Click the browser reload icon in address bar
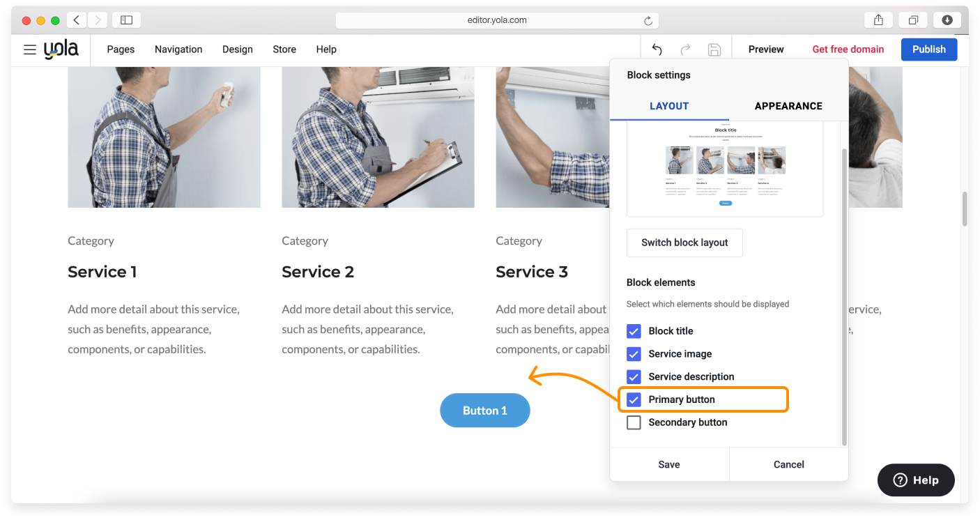Screen dimensions: 980x520 pyautogui.click(x=648, y=21)
